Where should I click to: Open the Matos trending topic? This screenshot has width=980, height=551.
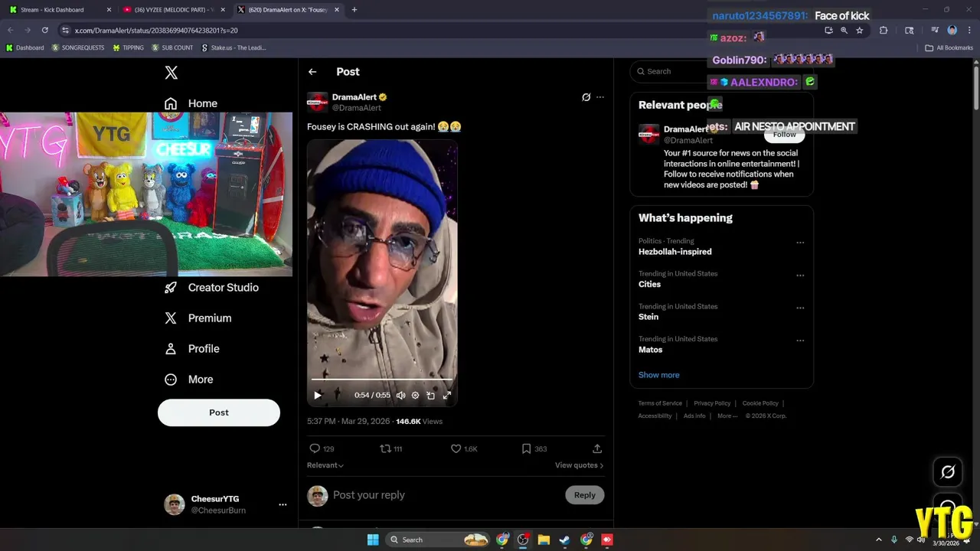pyautogui.click(x=650, y=350)
